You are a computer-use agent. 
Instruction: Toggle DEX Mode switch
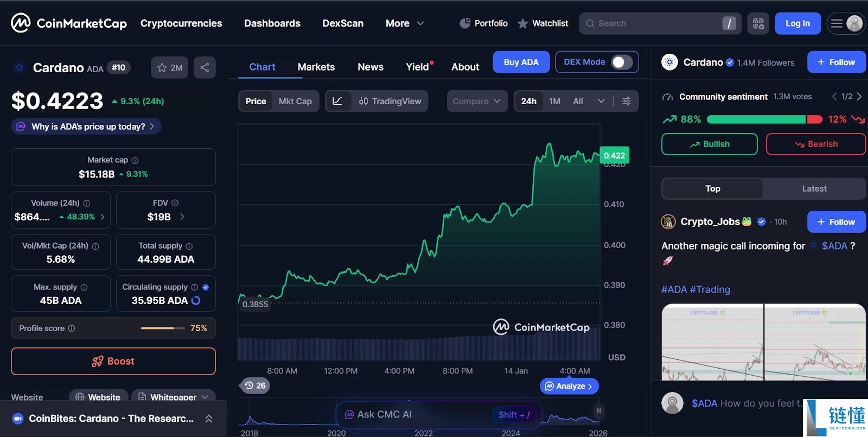pyautogui.click(x=622, y=62)
